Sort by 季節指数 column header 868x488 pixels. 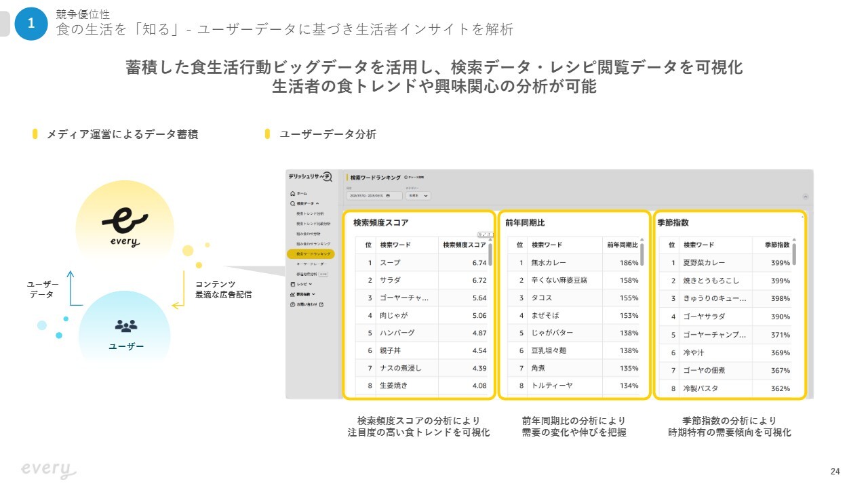[777, 245]
